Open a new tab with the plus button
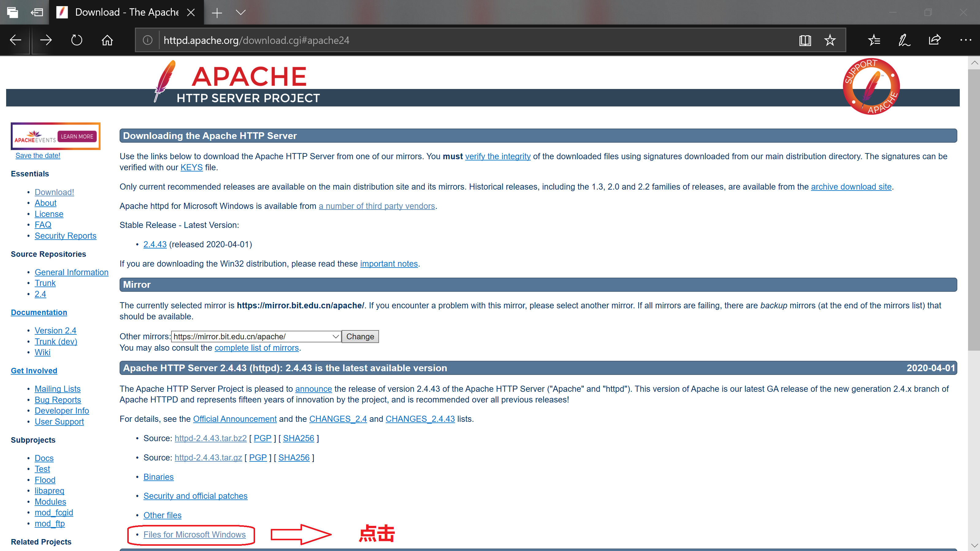Viewport: 980px width, 551px height. click(x=217, y=13)
